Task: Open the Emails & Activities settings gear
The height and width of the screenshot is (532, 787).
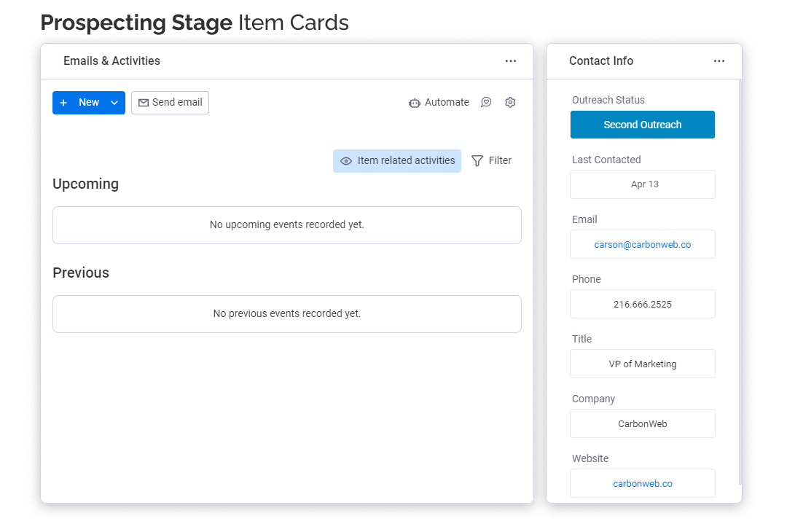Action: click(510, 103)
